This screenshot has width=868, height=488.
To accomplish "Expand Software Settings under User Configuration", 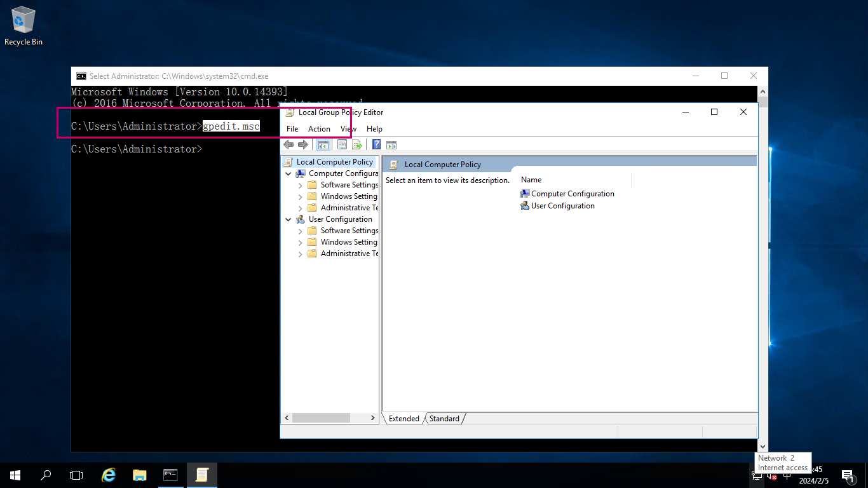I will click(x=301, y=231).
